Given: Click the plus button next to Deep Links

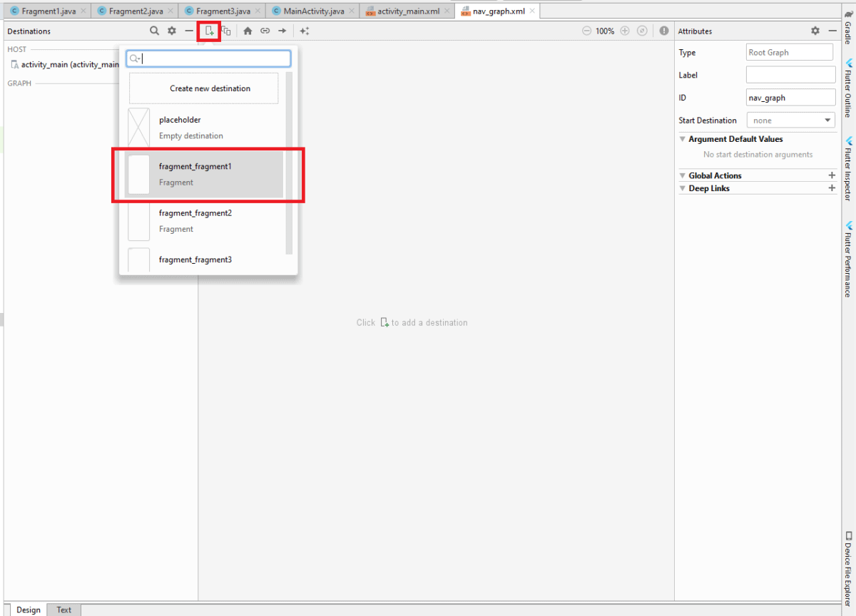Looking at the screenshot, I should pos(832,188).
